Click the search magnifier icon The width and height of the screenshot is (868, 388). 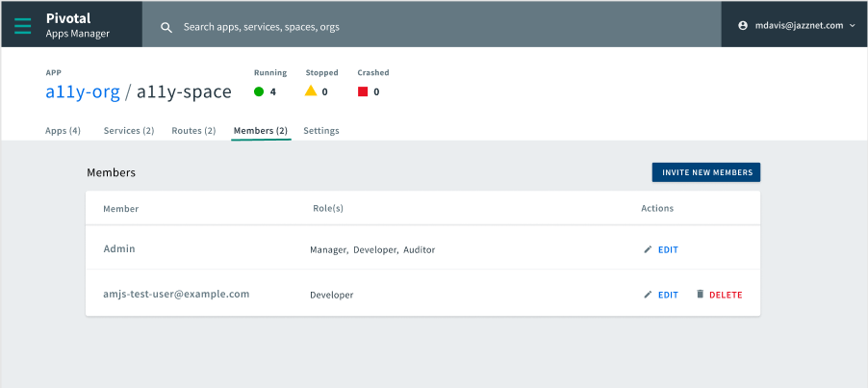[166, 27]
